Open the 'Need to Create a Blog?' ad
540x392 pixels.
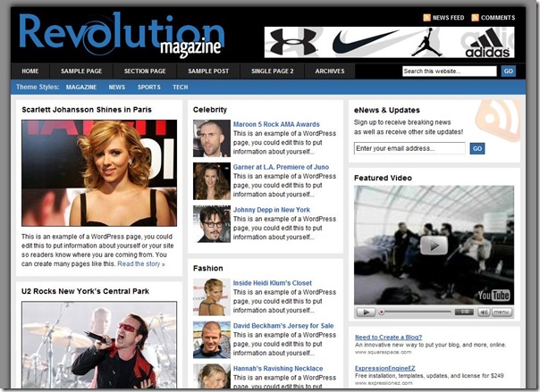pos(389,338)
